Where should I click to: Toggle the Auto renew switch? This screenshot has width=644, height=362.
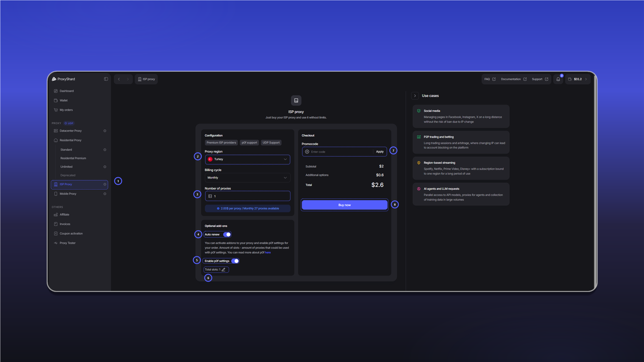click(x=227, y=234)
